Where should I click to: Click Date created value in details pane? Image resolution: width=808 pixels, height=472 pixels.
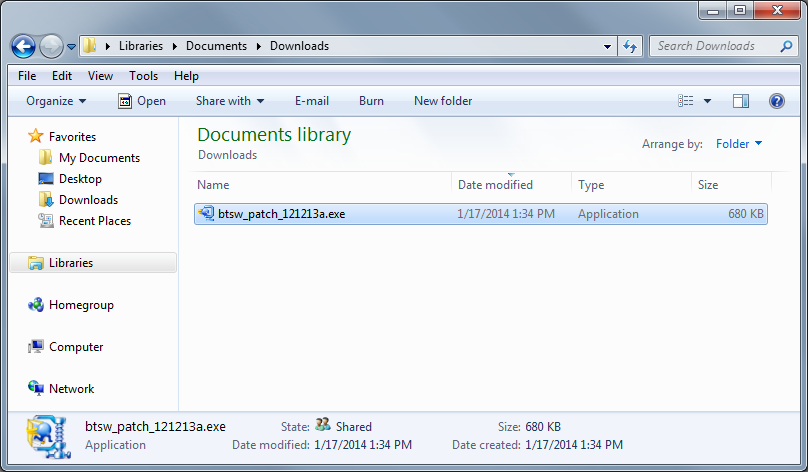[x=574, y=445]
